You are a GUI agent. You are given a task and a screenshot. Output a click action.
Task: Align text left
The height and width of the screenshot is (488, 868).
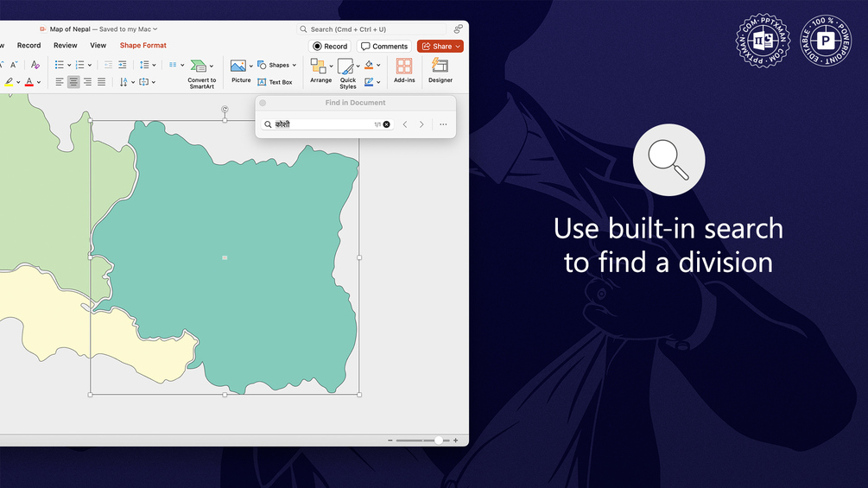(60, 82)
